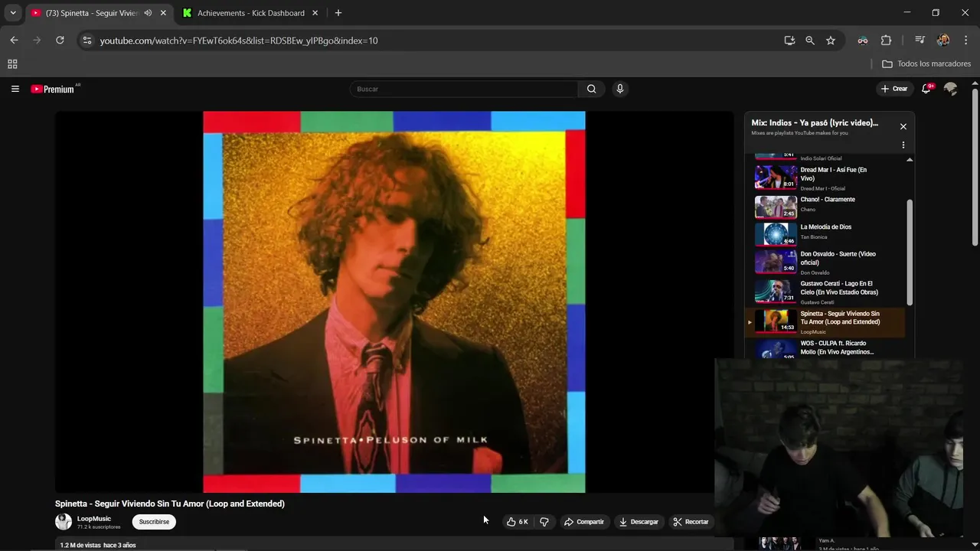
Task: Open the YouTube account avatar menu
Action: click(x=951, y=89)
